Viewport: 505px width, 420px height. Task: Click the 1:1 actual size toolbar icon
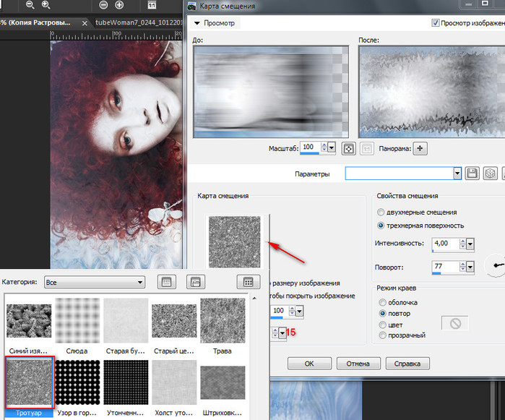tap(152, 5)
